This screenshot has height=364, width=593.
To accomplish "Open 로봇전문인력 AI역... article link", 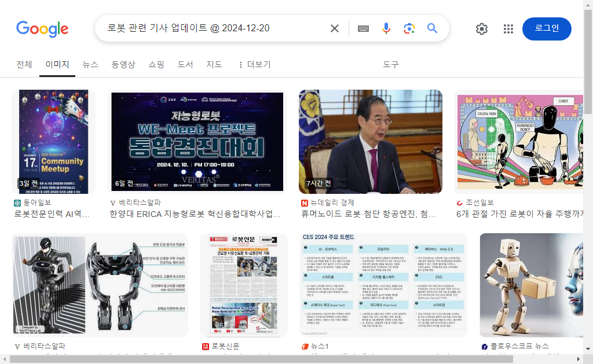I will [52, 214].
